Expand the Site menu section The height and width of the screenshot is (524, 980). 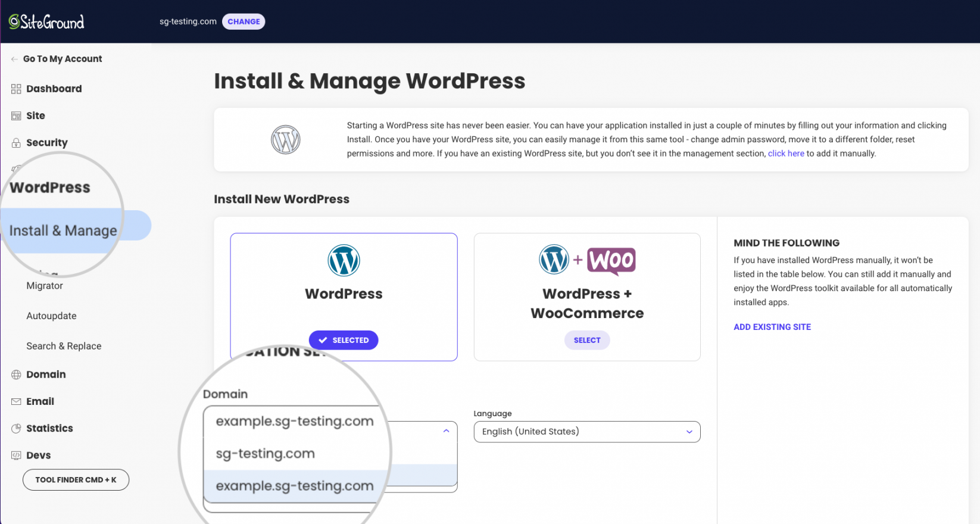36,116
